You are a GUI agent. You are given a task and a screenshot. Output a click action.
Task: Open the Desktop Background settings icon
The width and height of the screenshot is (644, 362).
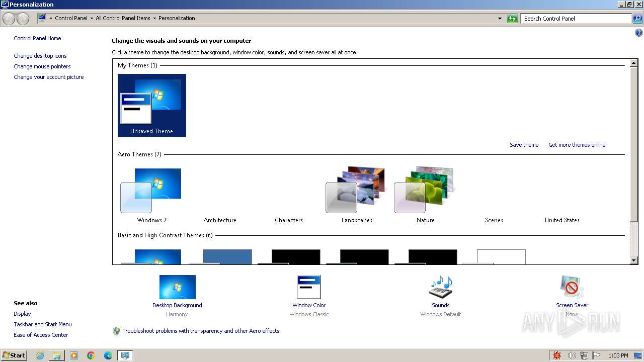[177, 287]
